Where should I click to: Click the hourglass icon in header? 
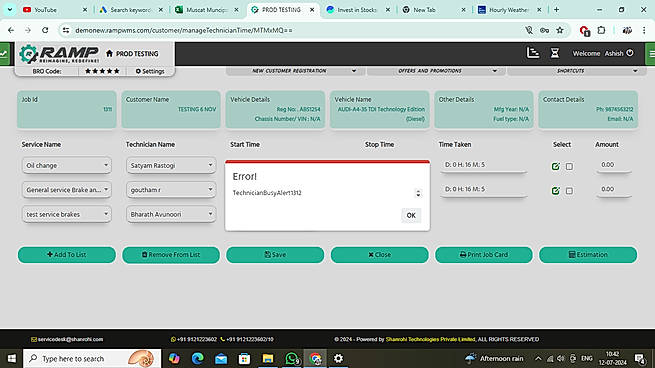(555, 53)
